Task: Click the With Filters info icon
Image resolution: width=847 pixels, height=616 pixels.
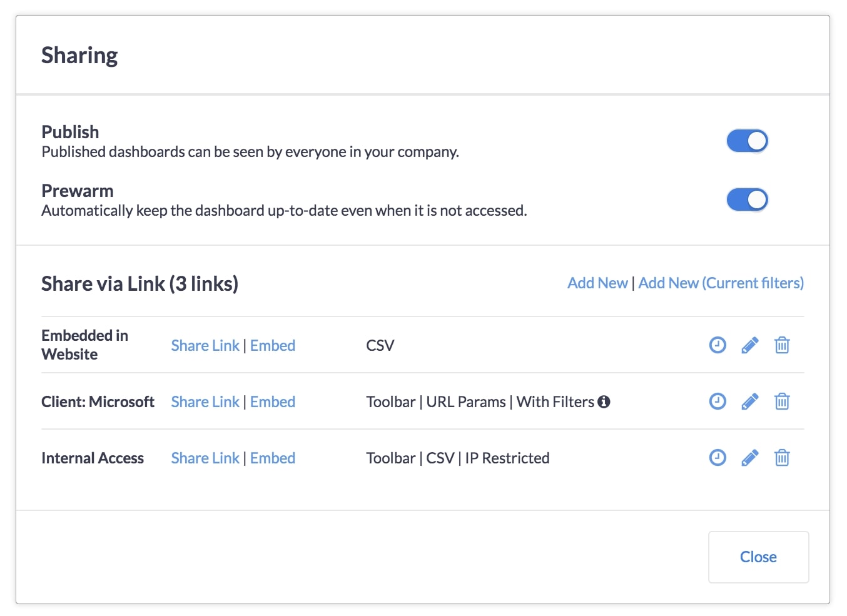Action: click(x=604, y=402)
